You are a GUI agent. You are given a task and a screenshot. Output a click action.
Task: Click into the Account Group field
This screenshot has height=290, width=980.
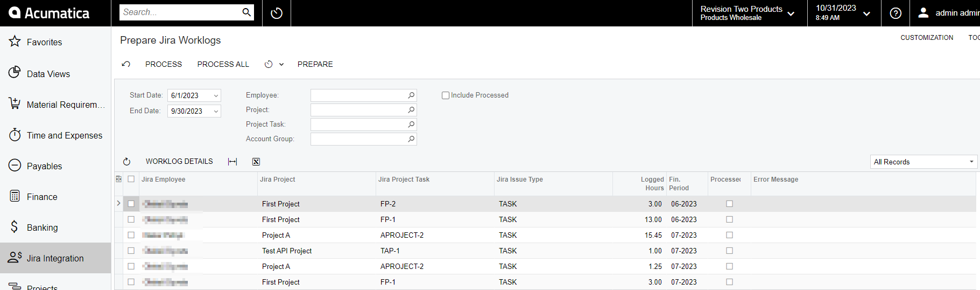(358, 139)
